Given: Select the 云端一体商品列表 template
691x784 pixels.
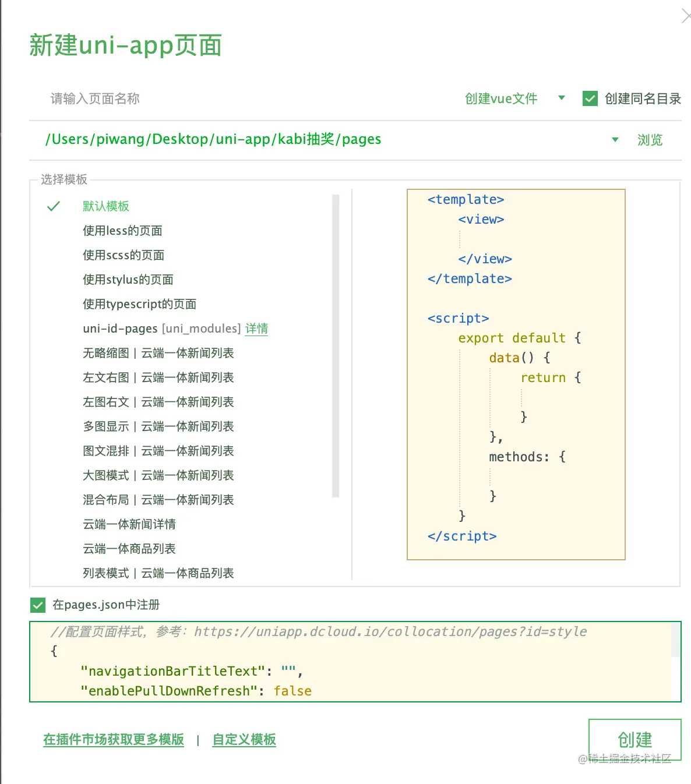Looking at the screenshot, I should click(129, 549).
